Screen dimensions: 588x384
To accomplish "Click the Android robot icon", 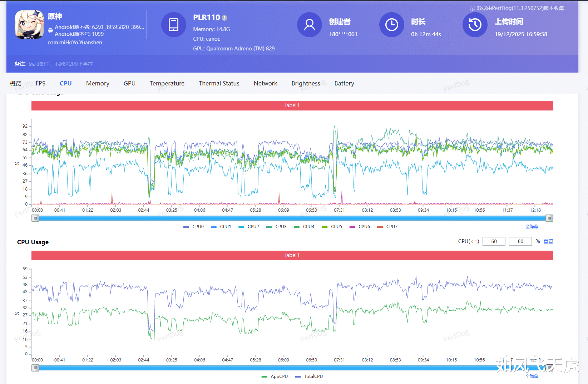I will 50,30.
